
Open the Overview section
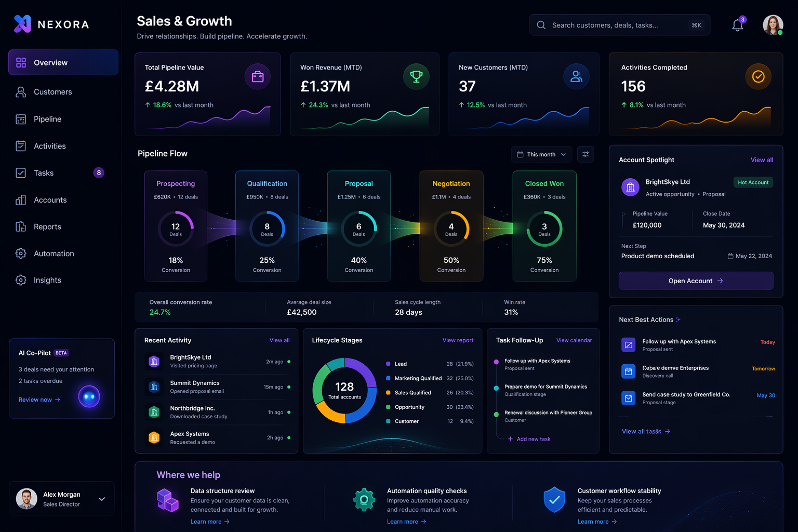pyautogui.click(x=63, y=62)
